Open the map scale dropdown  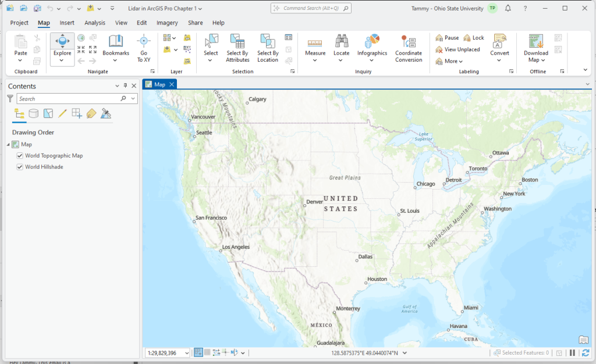pyautogui.click(x=186, y=352)
